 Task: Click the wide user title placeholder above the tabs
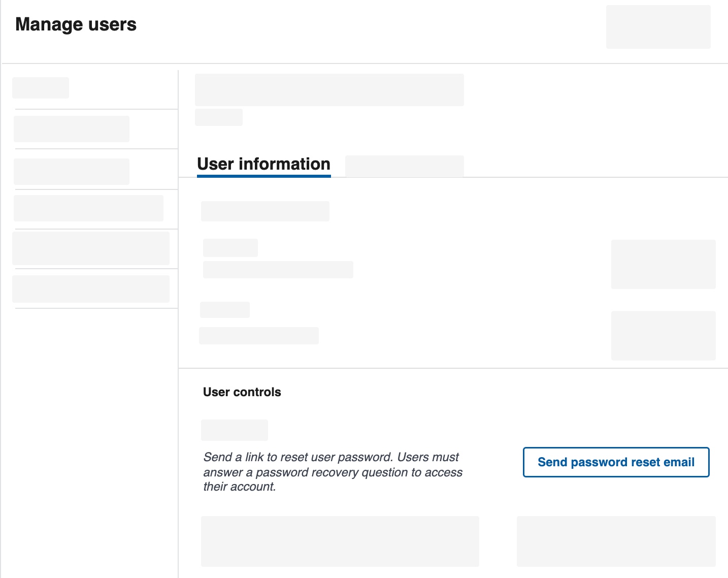pyautogui.click(x=329, y=90)
